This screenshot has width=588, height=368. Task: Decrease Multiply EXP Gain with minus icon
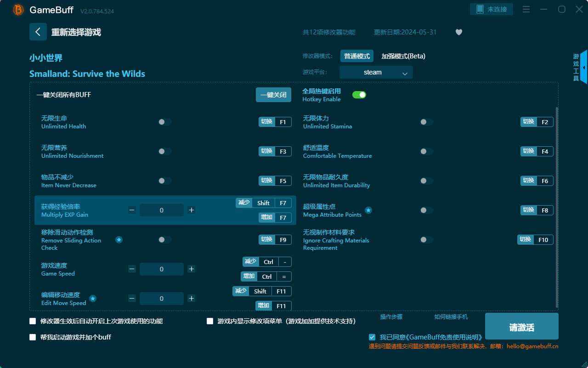[x=132, y=210]
